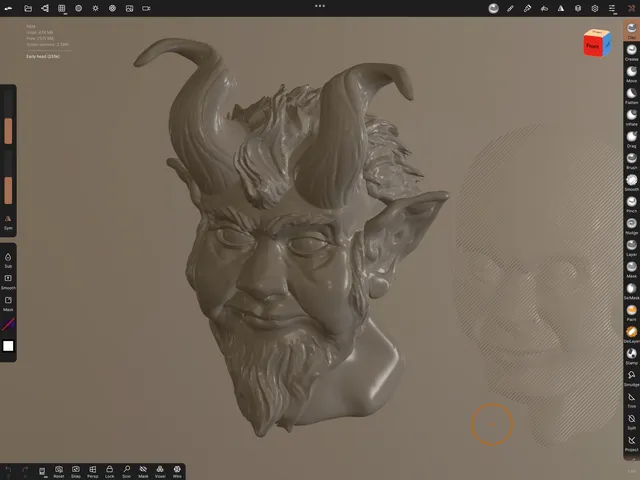Select the Nudge tool
This screenshot has height=480, width=640.
pos(631,225)
